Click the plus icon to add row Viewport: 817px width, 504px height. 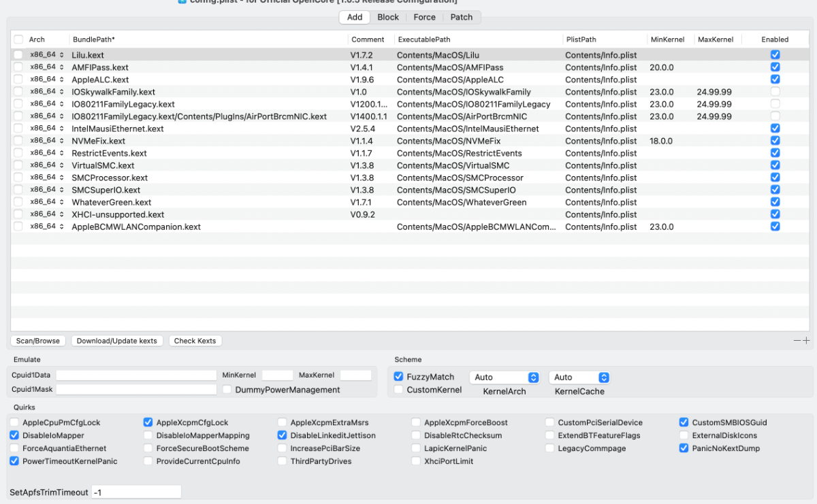pyautogui.click(x=807, y=341)
